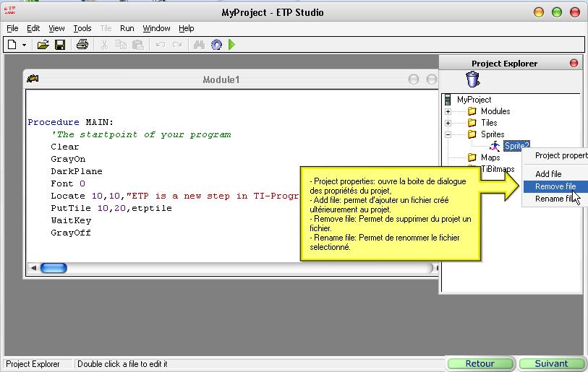Choose Remove file in context menu
This screenshot has height=372, width=588.
point(555,186)
